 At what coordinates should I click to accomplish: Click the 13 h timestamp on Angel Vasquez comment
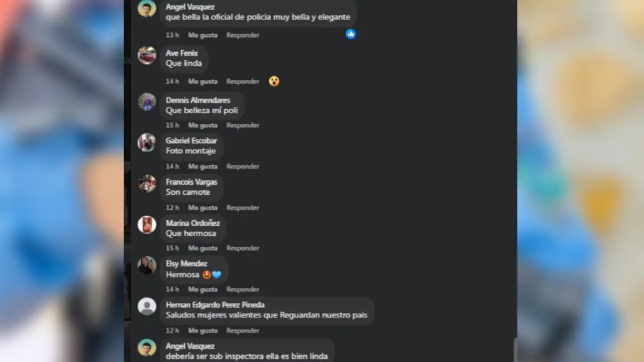[x=172, y=35]
